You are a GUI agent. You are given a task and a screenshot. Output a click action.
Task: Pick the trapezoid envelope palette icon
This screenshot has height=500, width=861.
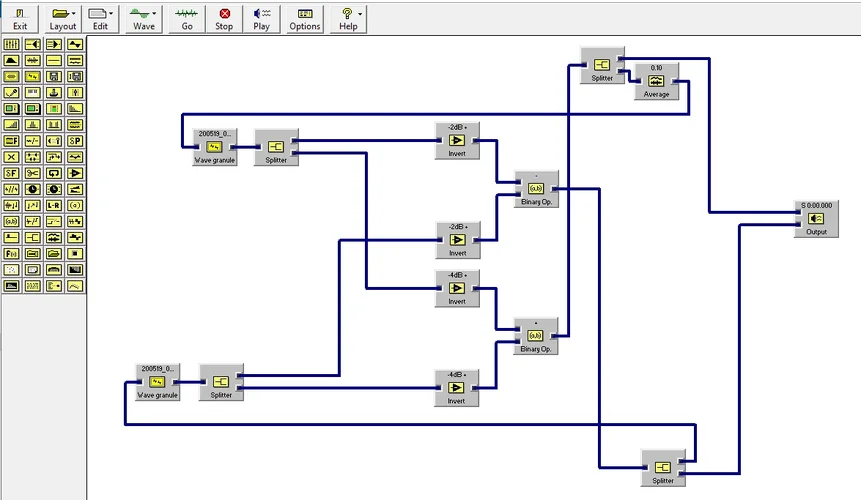click(x=12, y=60)
